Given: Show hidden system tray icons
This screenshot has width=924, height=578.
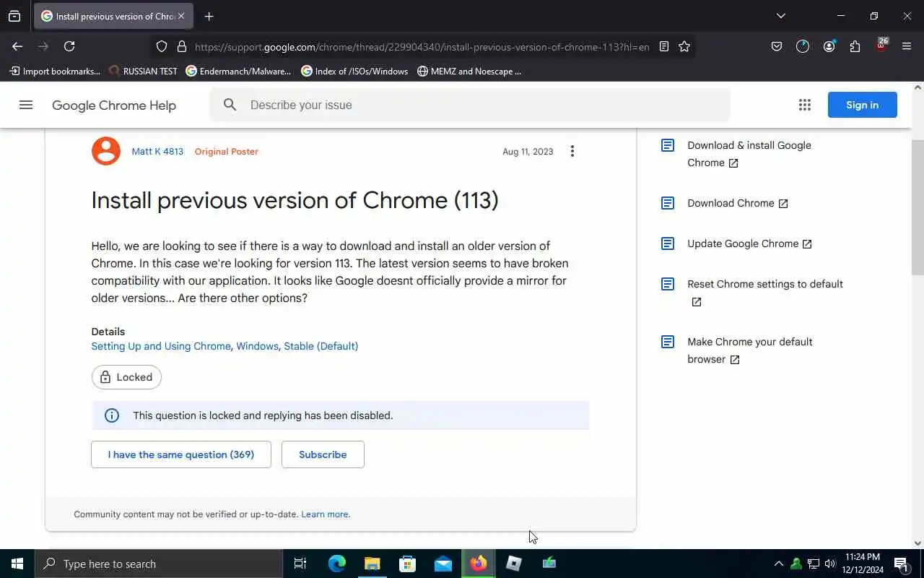Looking at the screenshot, I should click(x=778, y=564).
